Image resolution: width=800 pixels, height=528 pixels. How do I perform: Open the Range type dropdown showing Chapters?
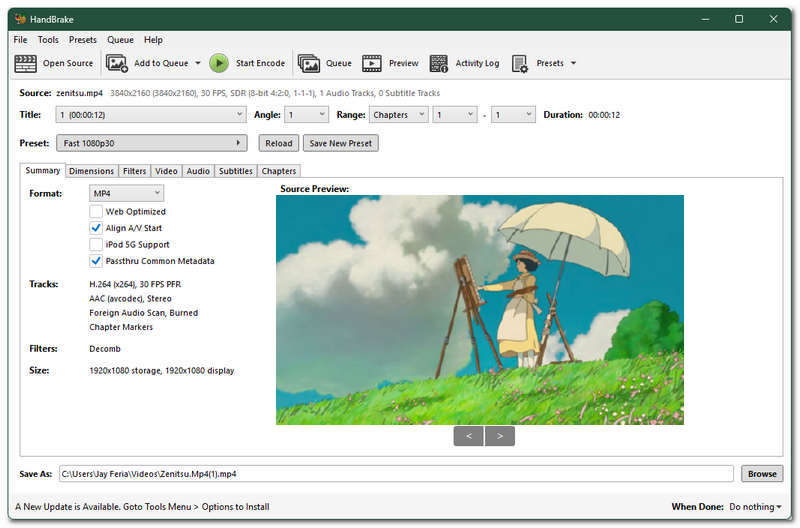click(x=398, y=115)
